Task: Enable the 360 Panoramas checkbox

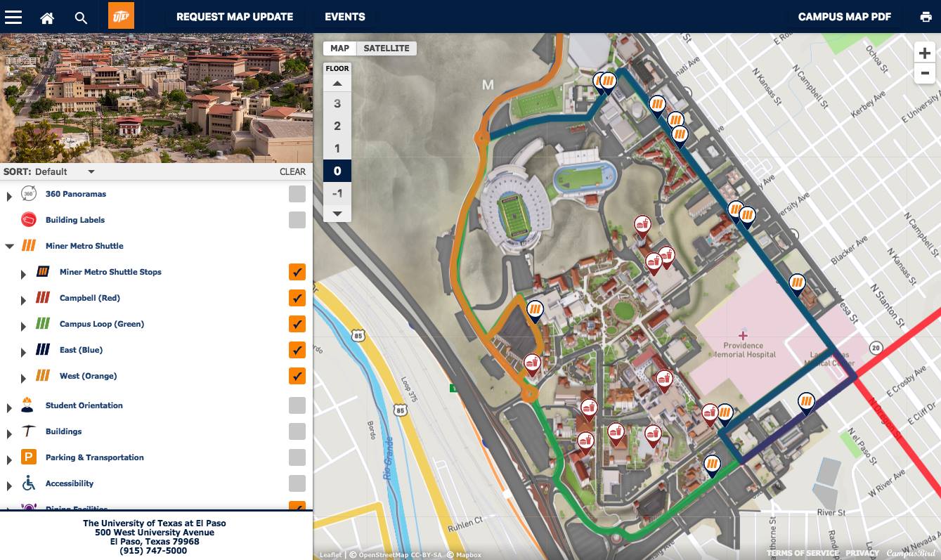Action: (297, 194)
